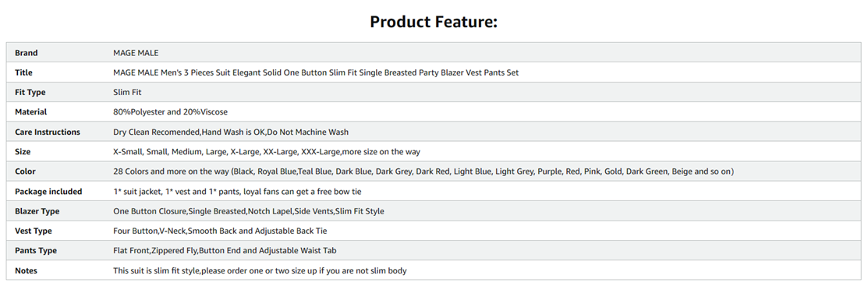Click the One Button Closure blazer details

click(249, 211)
